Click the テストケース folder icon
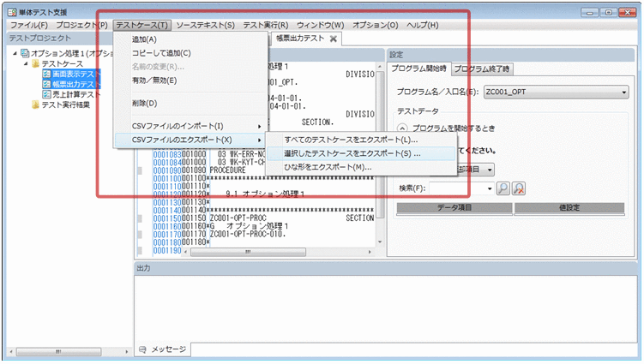The width and height of the screenshot is (644, 364). pos(36,63)
